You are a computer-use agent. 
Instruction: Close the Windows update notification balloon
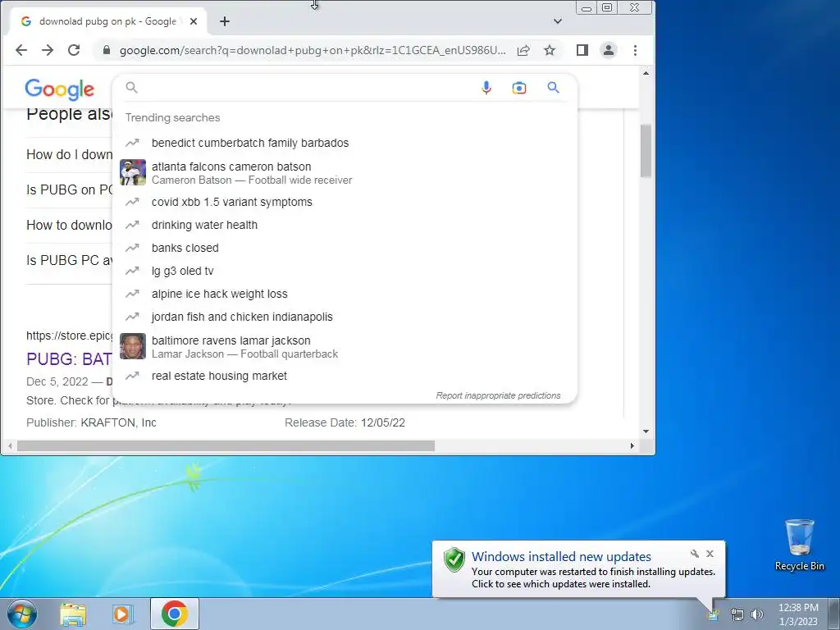tap(710, 554)
